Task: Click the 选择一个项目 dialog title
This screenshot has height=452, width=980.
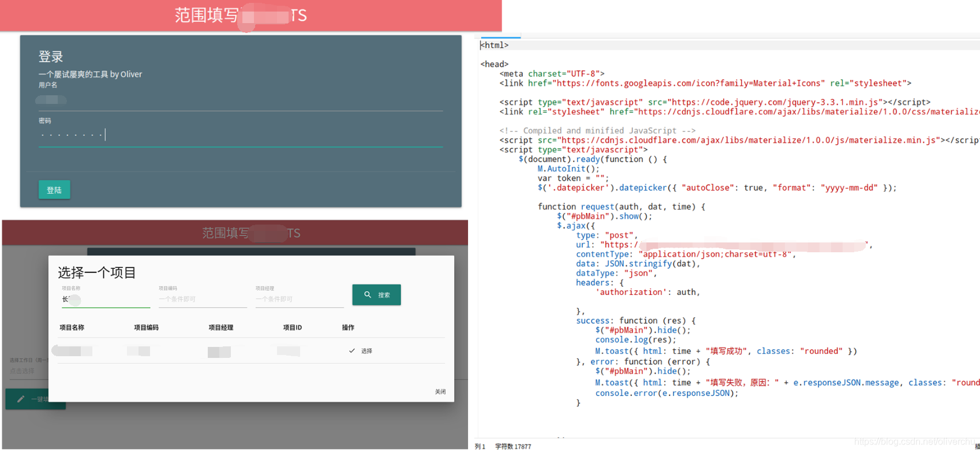Action: (97, 272)
